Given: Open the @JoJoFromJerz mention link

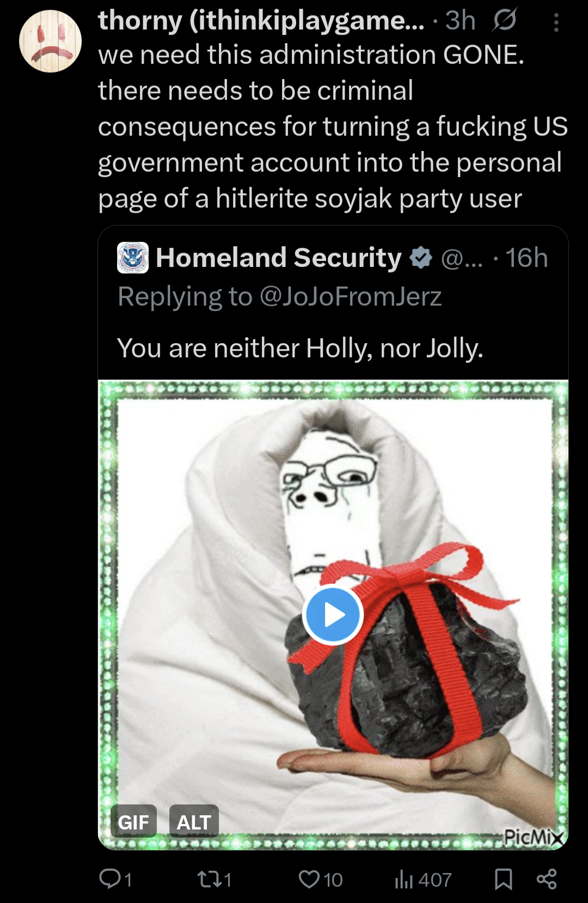Looking at the screenshot, I should coord(351,297).
